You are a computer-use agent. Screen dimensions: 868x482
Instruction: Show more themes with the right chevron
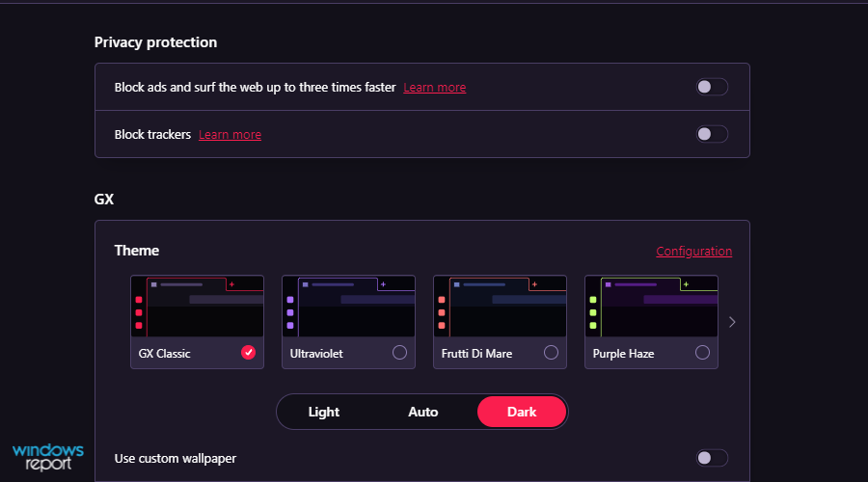coord(732,322)
